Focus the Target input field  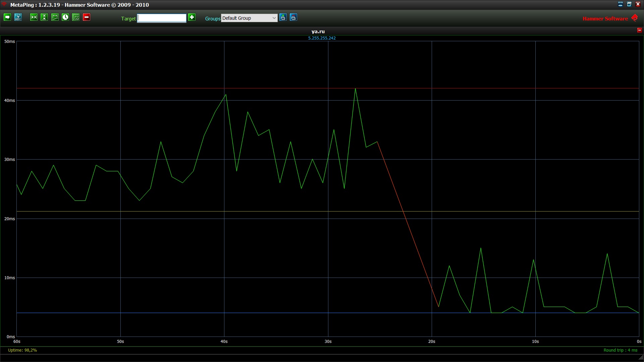click(x=162, y=18)
